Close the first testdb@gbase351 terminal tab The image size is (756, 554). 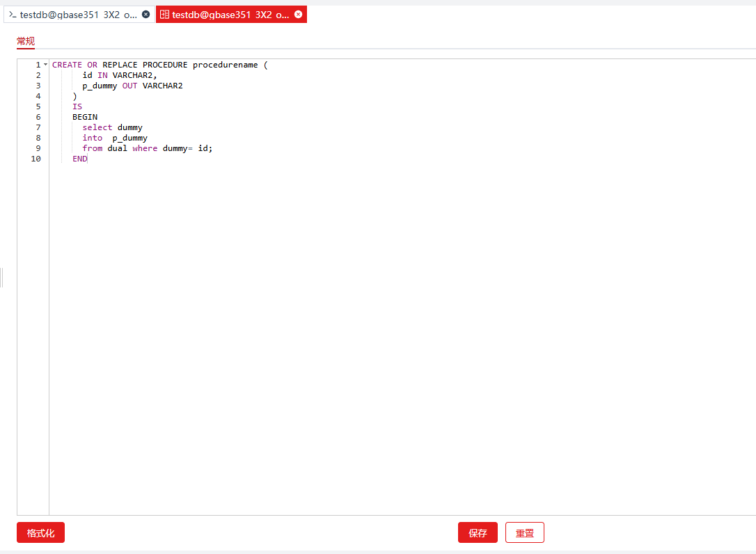click(145, 15)
